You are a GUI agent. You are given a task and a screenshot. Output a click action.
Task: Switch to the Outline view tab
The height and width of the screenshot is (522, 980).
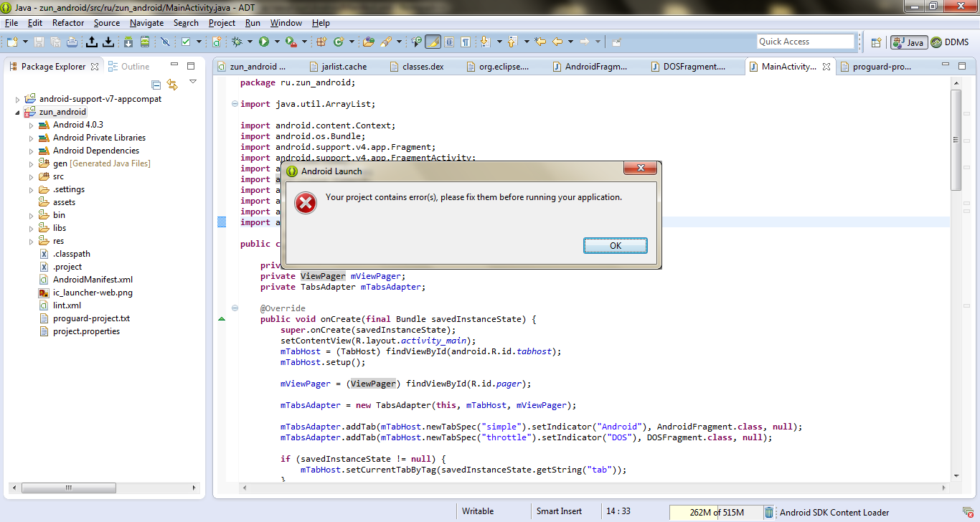click(128, 67)
